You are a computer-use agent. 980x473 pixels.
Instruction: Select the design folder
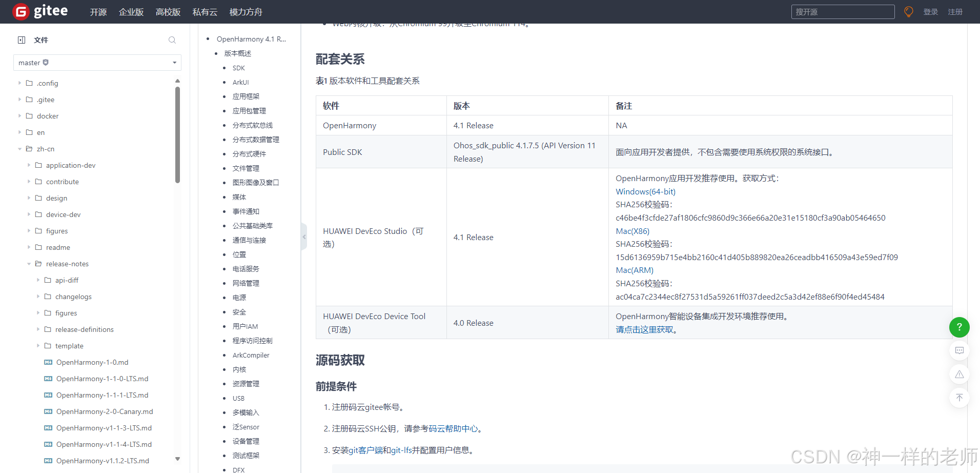[56, 198]
